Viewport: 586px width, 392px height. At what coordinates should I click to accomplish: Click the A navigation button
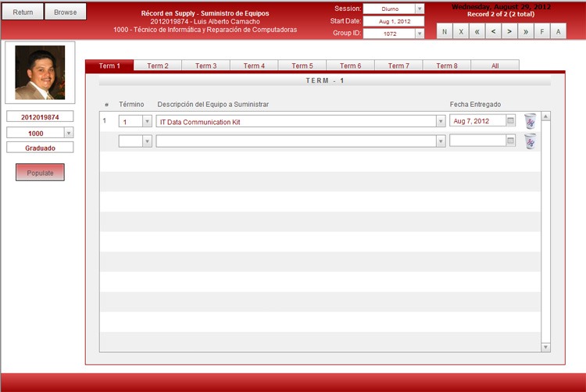(558, 31)
